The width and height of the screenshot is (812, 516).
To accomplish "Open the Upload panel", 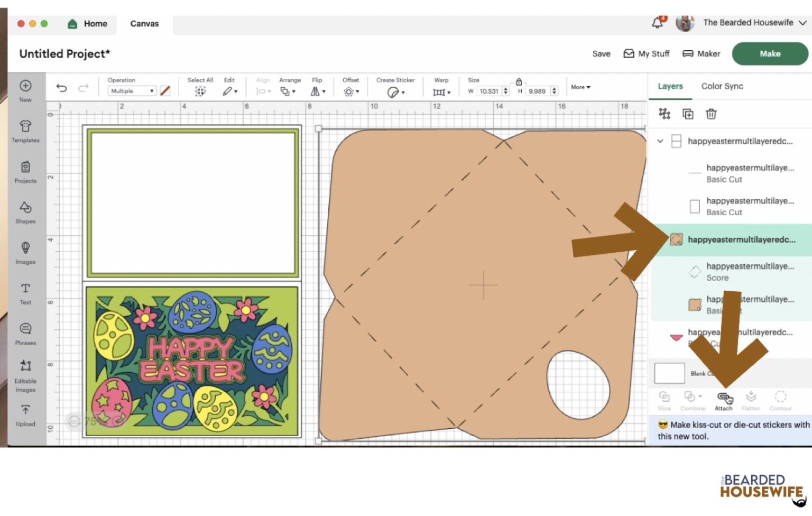I will (x=25, y=414).
